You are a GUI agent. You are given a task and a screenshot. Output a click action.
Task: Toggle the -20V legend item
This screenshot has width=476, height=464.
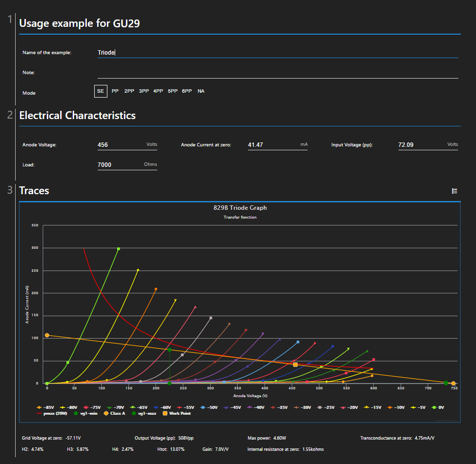[x=350, y=407]
